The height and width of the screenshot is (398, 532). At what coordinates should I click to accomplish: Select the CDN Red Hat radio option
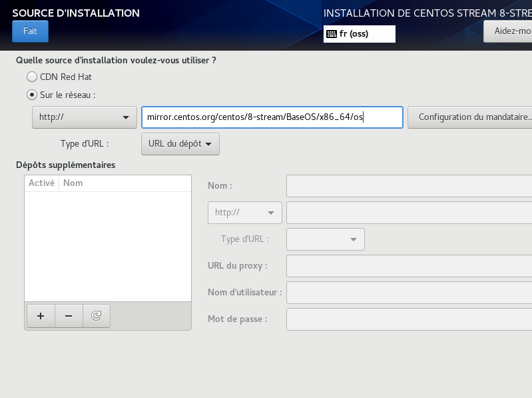point(31,77)
